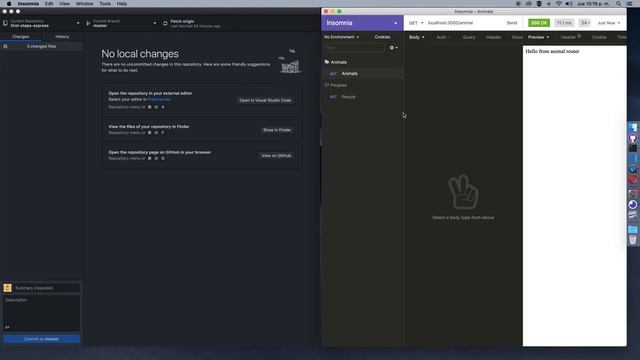This screenshot has width=640, height=360.
Task: Open the Insomnia workspace dropdown
Action: pyautogui.click(x=362, y=23)
